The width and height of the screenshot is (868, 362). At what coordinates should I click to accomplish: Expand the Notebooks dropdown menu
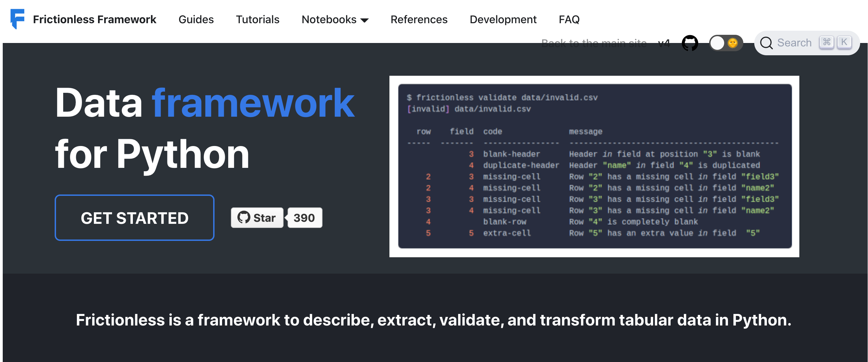coord(335,19)
